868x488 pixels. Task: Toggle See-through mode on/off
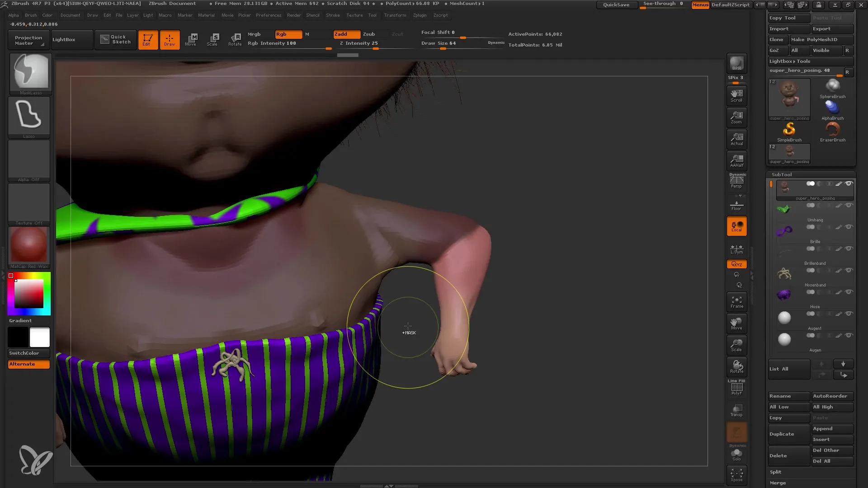click(663, 4)
